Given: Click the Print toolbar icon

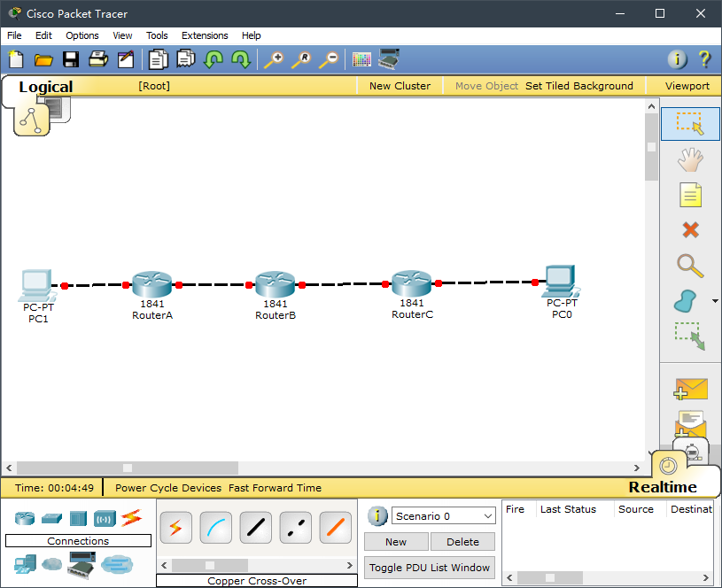Looking at the screenshot, I should [98, 59].
